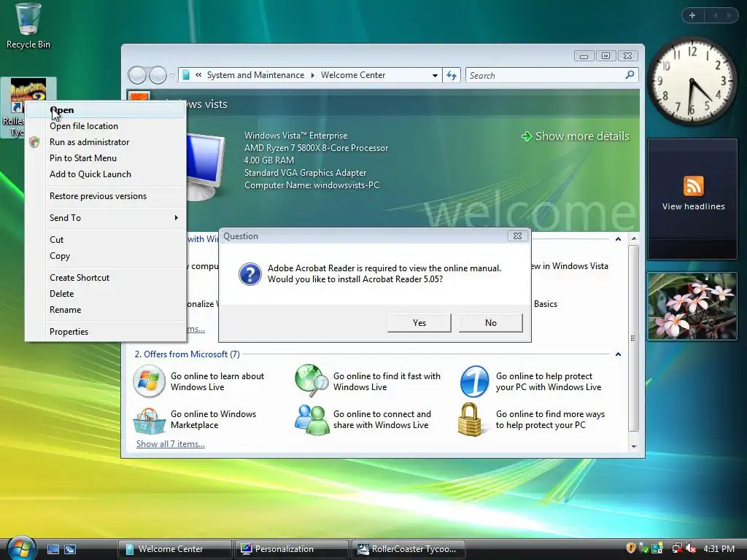
Task: Click scrollbar up arrow in Welcome Center
Action: (634, 238)
